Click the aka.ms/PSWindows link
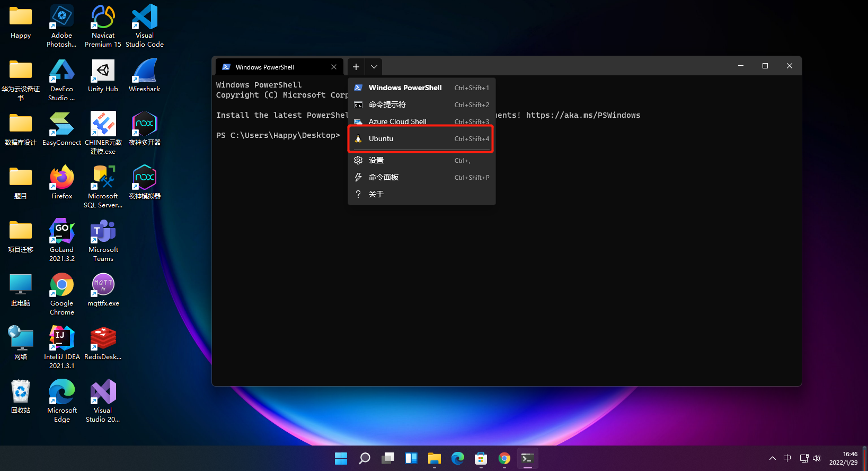The image size is (868, 471). coord(583,115)
